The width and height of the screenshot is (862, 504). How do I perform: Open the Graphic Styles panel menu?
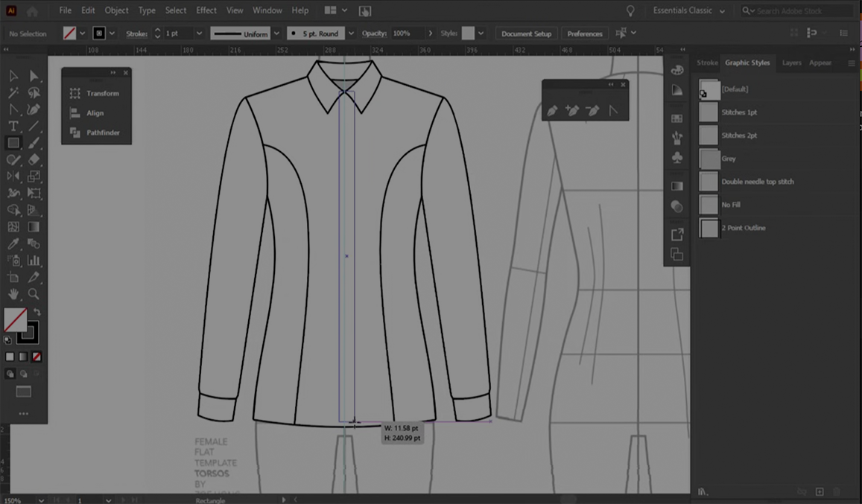(851, 63)
